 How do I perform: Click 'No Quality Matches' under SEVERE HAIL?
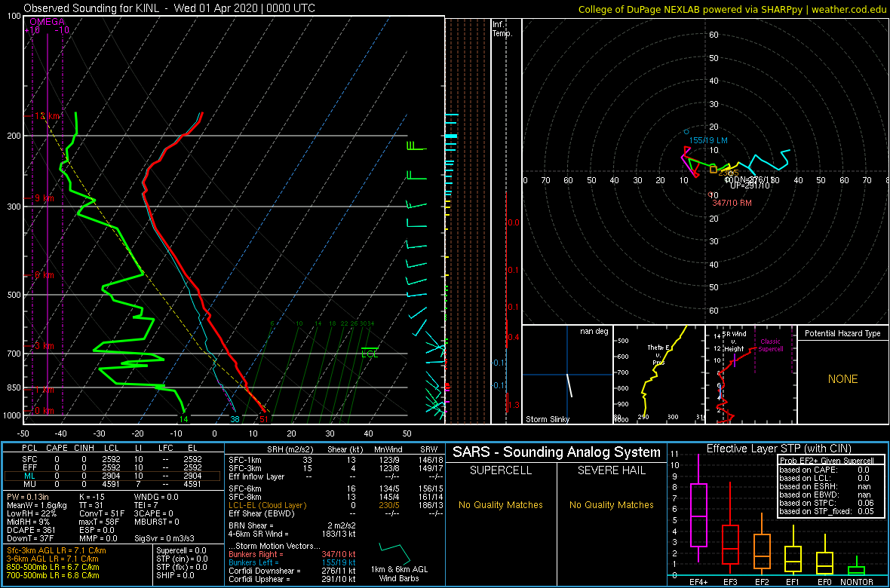point(612,504)
